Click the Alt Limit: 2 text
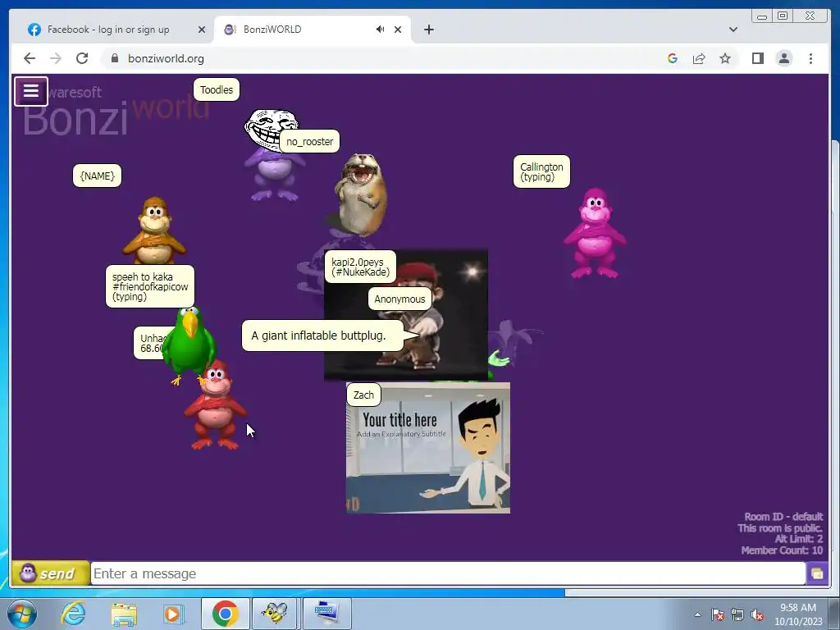 click(x=798, y=539)
